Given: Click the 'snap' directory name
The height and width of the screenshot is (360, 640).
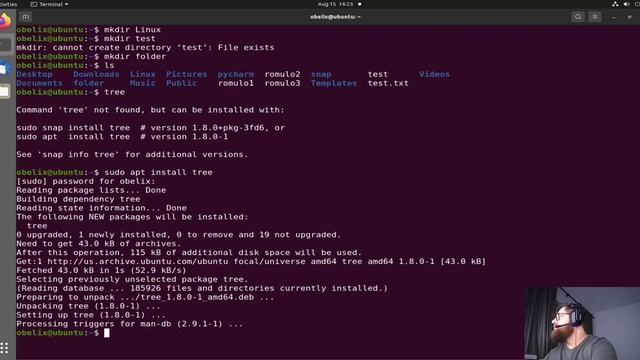Looking at the screenshot, I should pyautogui.click(x=321, y=74).
